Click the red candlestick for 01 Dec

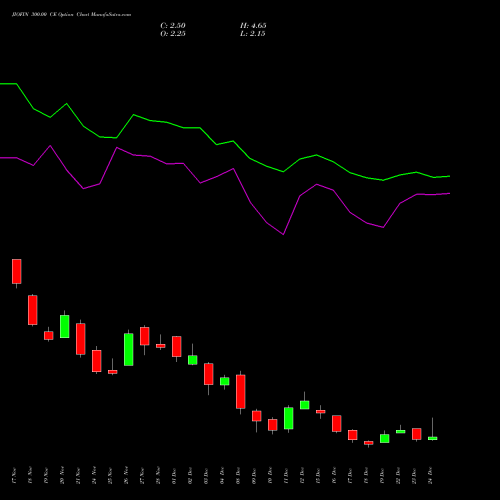click(177, 346)
